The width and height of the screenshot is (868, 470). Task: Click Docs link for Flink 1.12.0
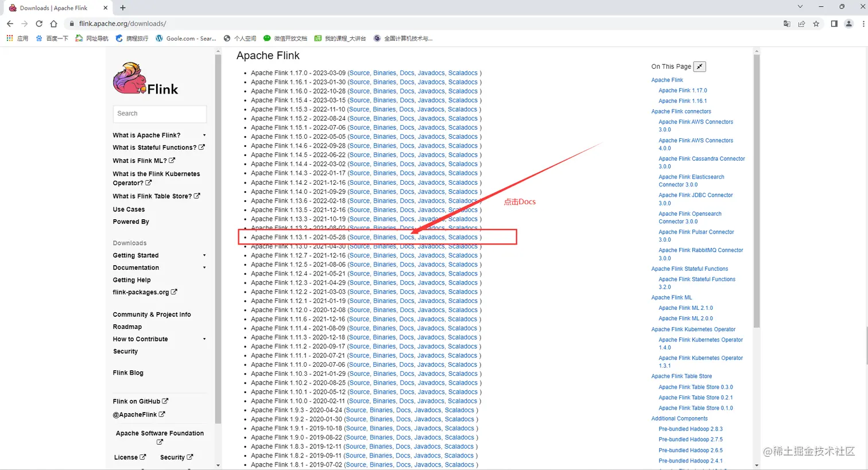pyautogui.click(x=407, y=310)
